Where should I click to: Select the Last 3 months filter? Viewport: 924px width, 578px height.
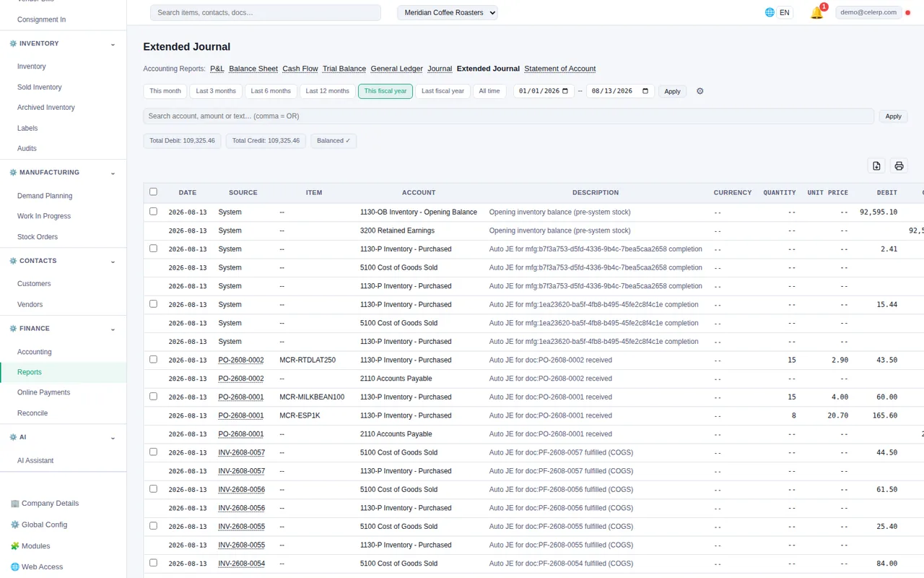216,91
